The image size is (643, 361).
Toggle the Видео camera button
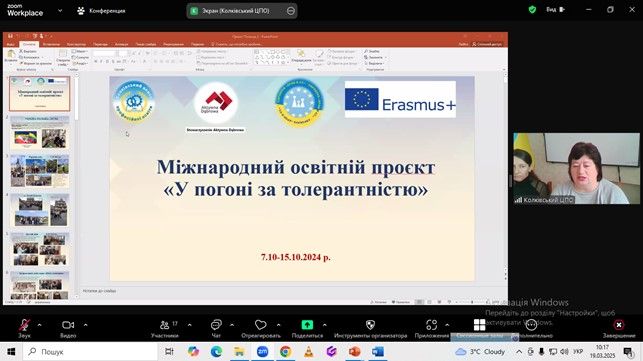coord(68,328)
